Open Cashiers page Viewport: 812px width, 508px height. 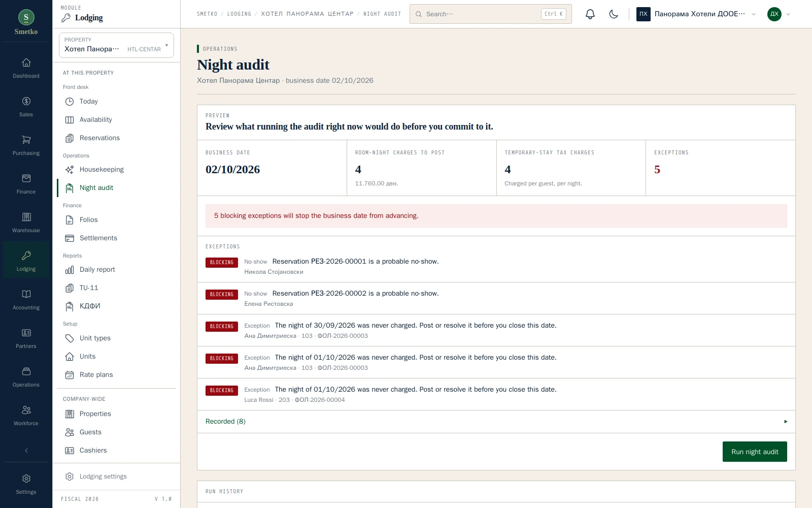point(116,451)
